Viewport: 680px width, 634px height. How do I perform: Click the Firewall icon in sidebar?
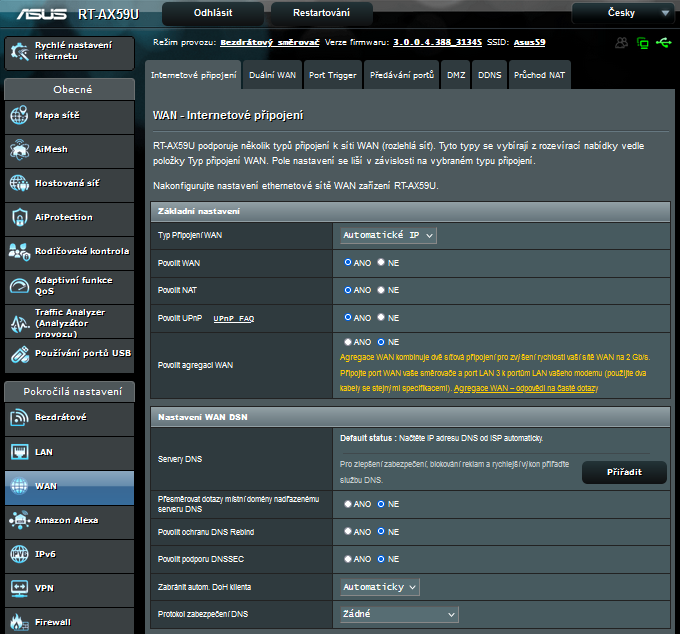point(19,621)
